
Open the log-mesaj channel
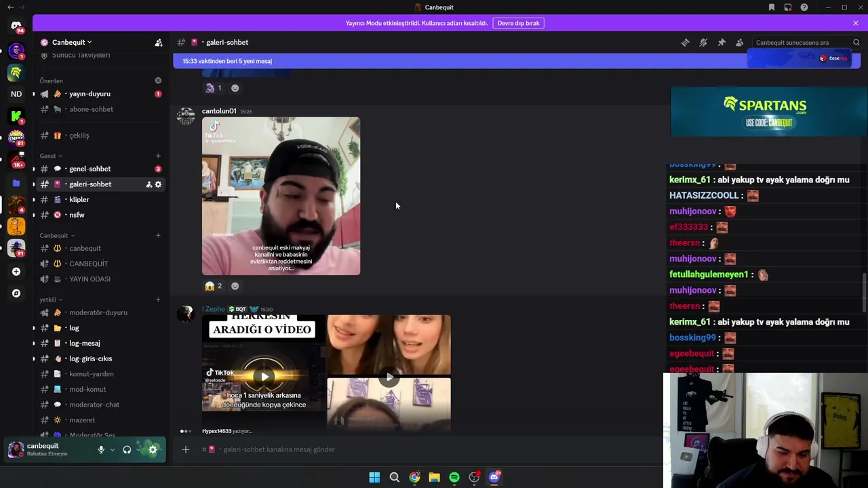(100, 343)
